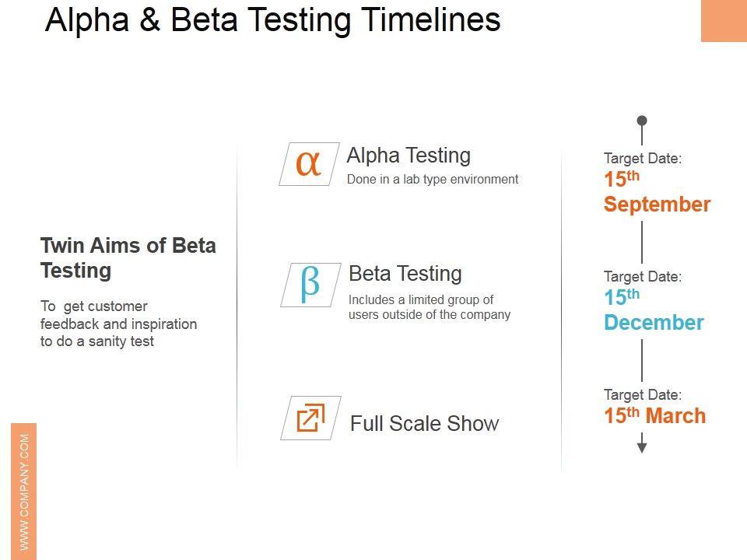Click the blue beta symbol icon

click(310, 284)
